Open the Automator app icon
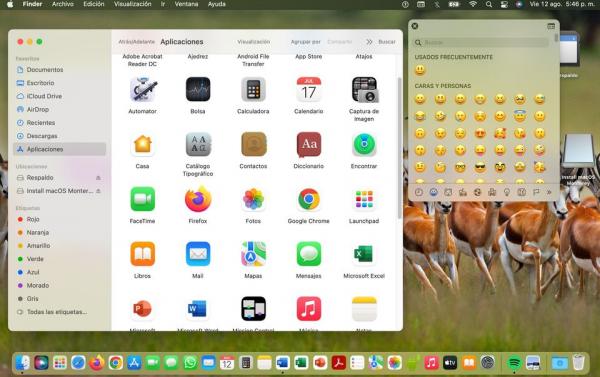 pyautogui.click(x=142, y=90)
